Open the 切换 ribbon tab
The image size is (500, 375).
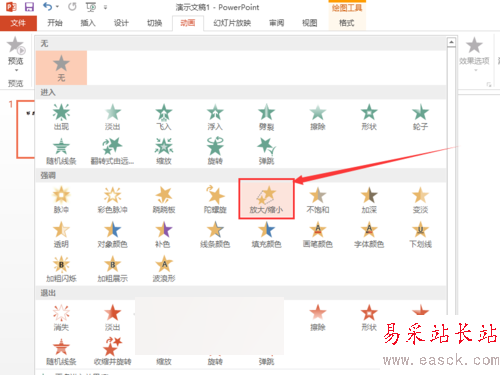(x=154, y=23)
